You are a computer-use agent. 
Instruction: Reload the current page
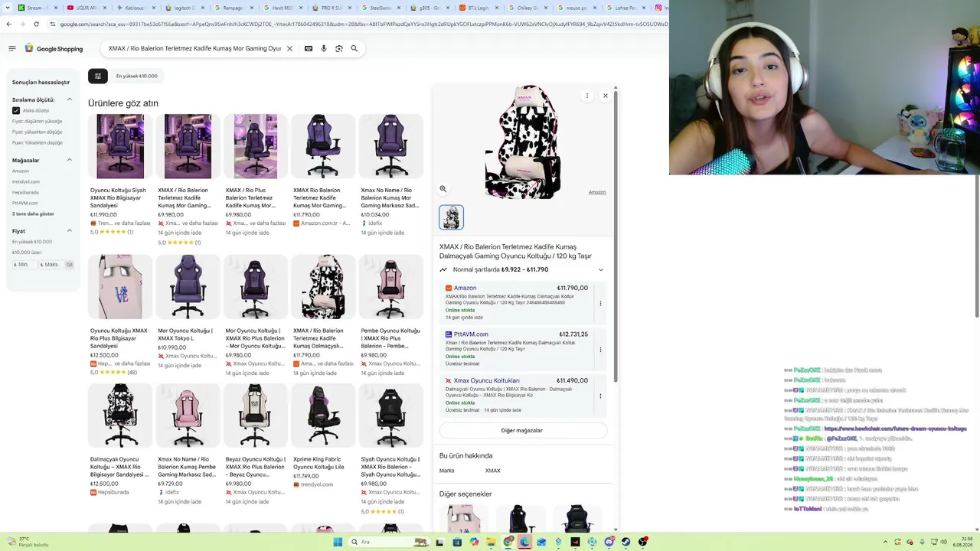click(36, 24)
